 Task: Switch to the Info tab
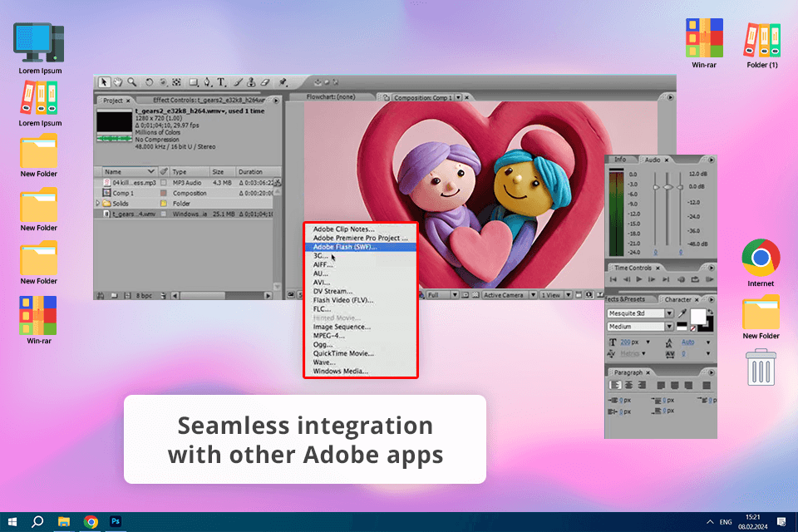pyautogui.click(x=620, y=160)
